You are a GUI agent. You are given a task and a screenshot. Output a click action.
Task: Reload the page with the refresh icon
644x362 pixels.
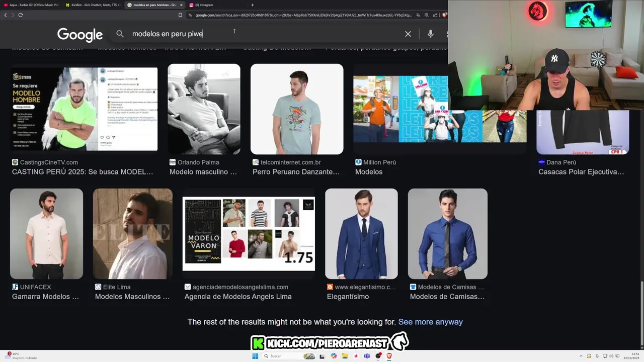tap(20, 15)
